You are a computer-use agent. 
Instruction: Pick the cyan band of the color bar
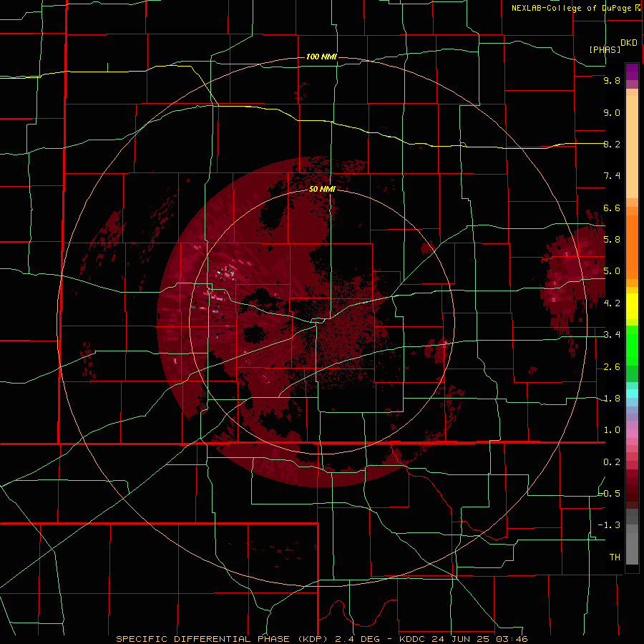(x=632, y=393)
